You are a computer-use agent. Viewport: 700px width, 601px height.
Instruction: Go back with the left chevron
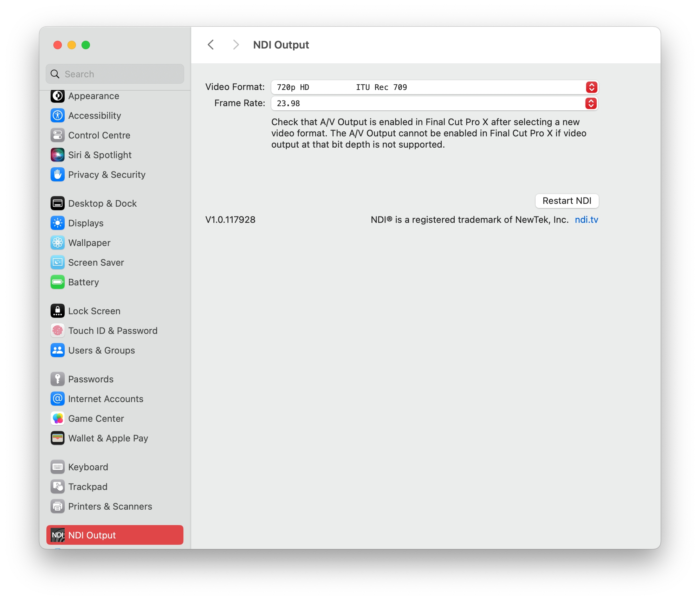tap(211, 45)
